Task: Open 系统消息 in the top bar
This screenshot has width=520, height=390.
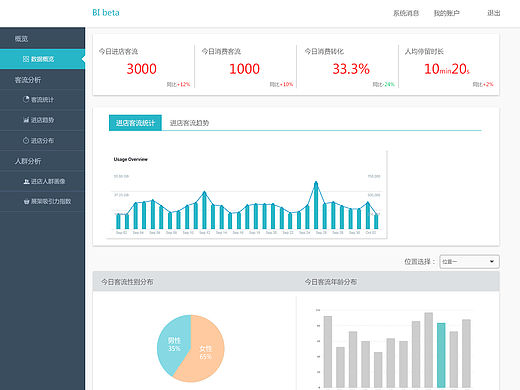Action: pyautogui.click(x=406, y=13)
